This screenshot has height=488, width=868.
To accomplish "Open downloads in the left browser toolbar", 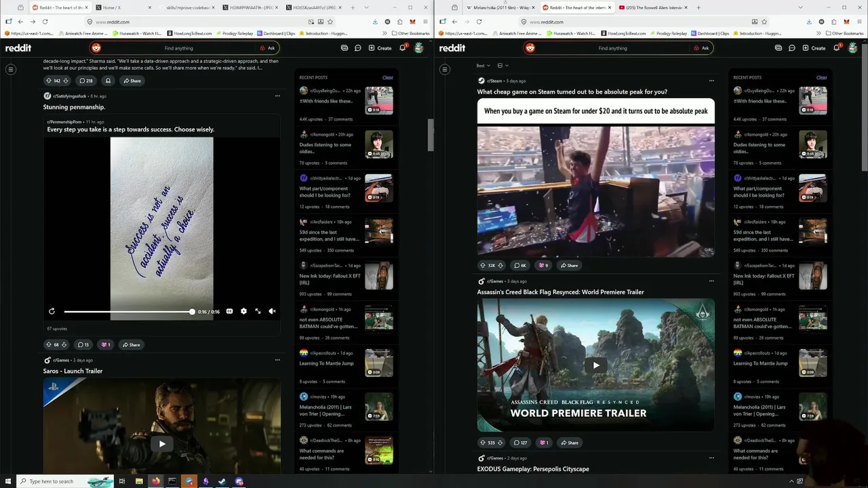I will [375, 22].
